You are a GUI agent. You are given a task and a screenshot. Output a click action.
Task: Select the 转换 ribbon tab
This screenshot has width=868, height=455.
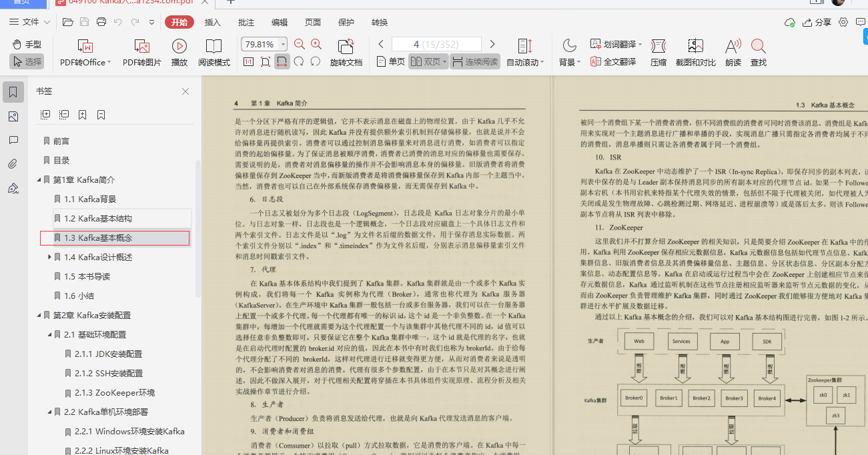tap(380, 22)
